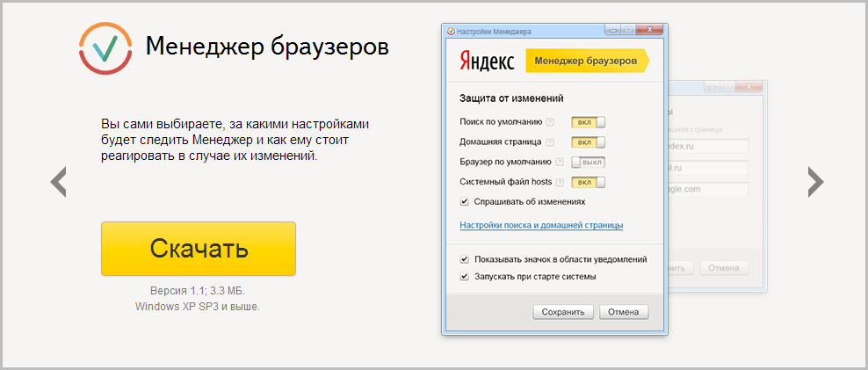The width and height of the screenshot is (868, 370).
Task: Go to previous slide with left arrow
Action: [58, 182]
